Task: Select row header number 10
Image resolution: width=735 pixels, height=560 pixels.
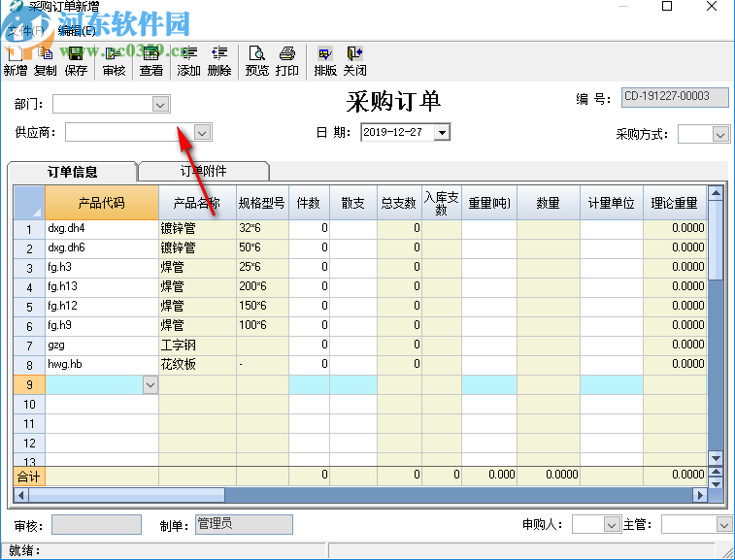Action: [29, 405]
